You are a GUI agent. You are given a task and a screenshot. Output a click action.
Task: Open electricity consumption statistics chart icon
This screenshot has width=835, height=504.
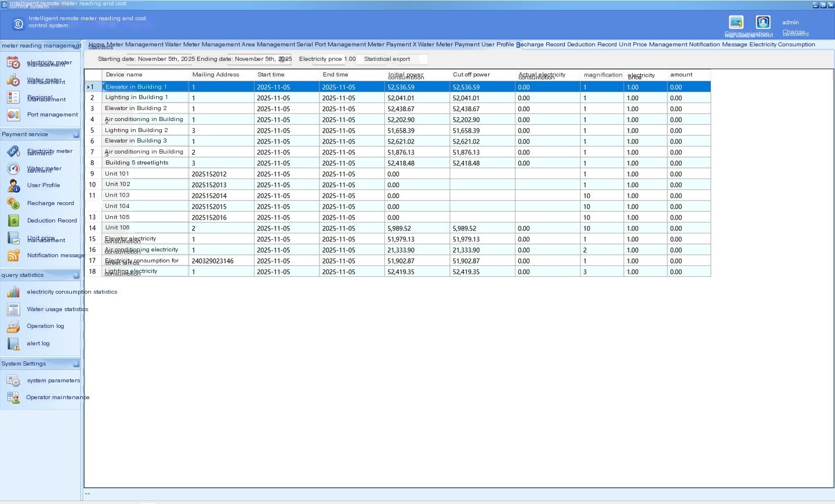pos(13,292)
